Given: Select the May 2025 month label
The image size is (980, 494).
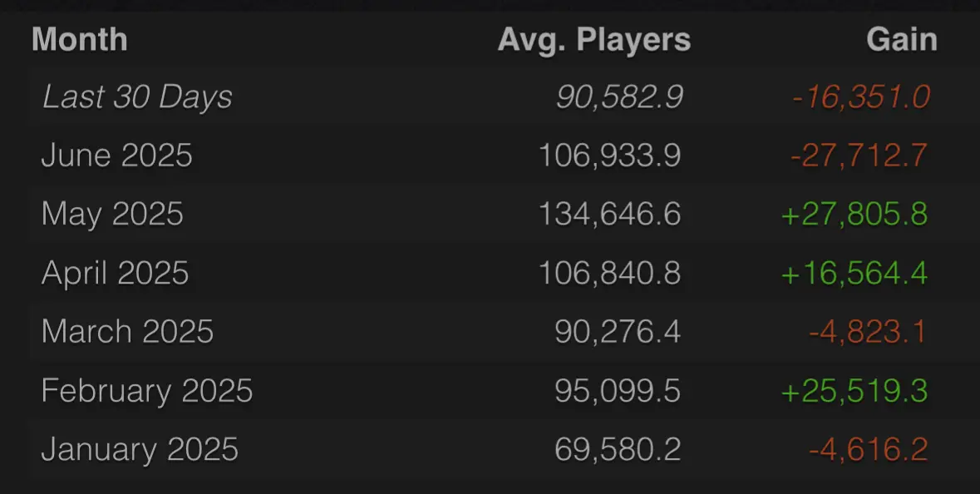Looking at the screenshot, I should [112, 215].
